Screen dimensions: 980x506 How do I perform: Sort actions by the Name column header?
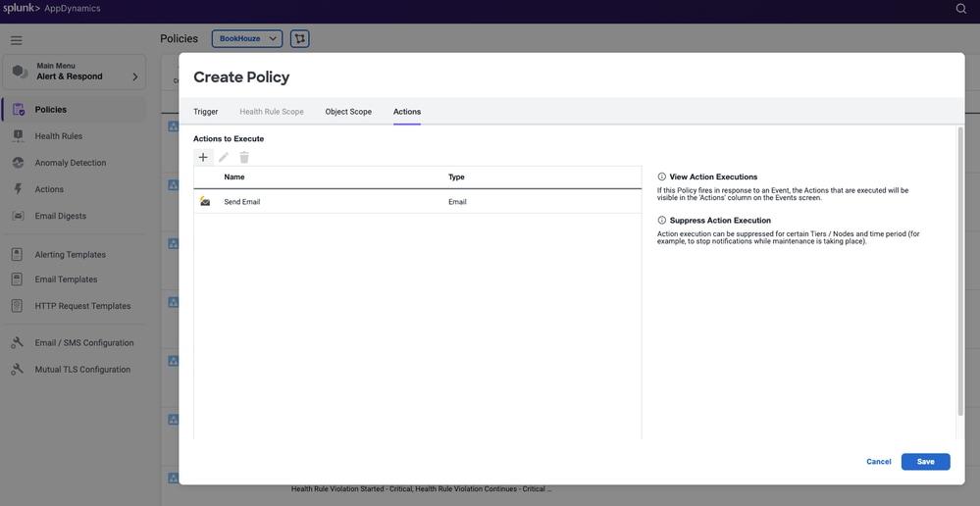click(234, 177)
